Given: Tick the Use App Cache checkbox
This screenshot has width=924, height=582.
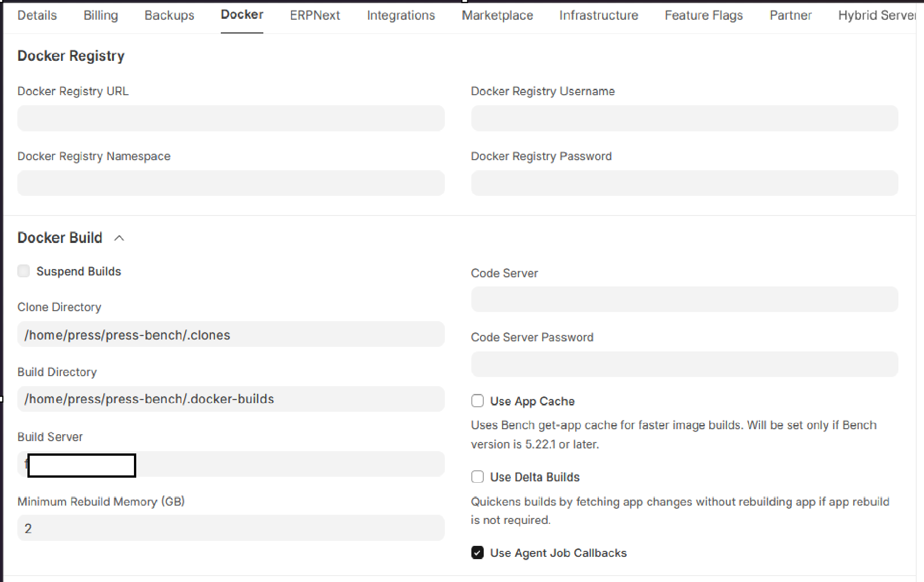Looking at the screenshot, I should click(x=477, y=401).
